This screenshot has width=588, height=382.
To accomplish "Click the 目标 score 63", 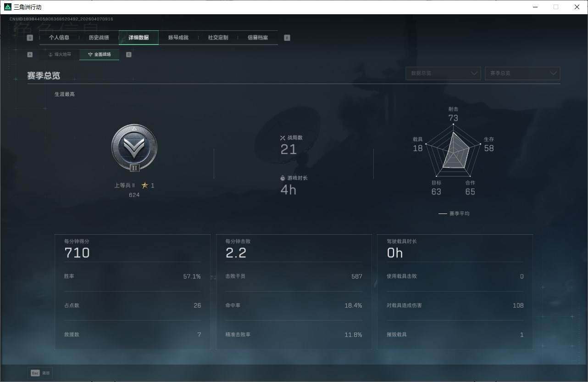I will 436,192.
